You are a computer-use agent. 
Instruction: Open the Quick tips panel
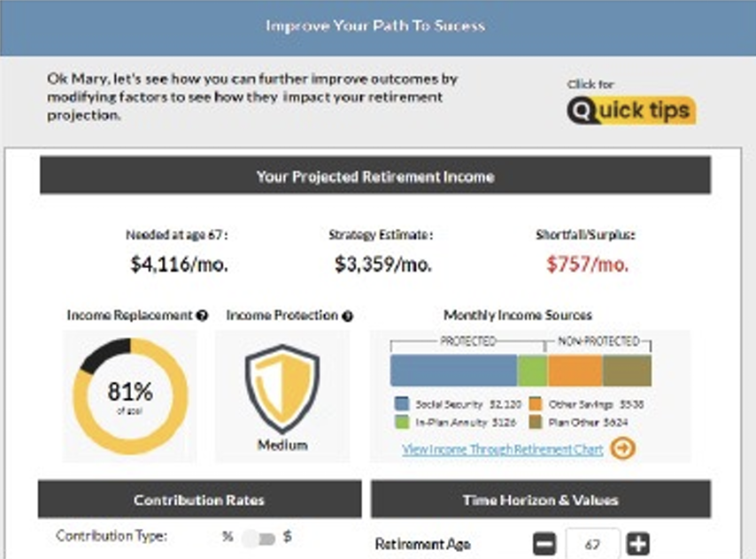[630, 111]
